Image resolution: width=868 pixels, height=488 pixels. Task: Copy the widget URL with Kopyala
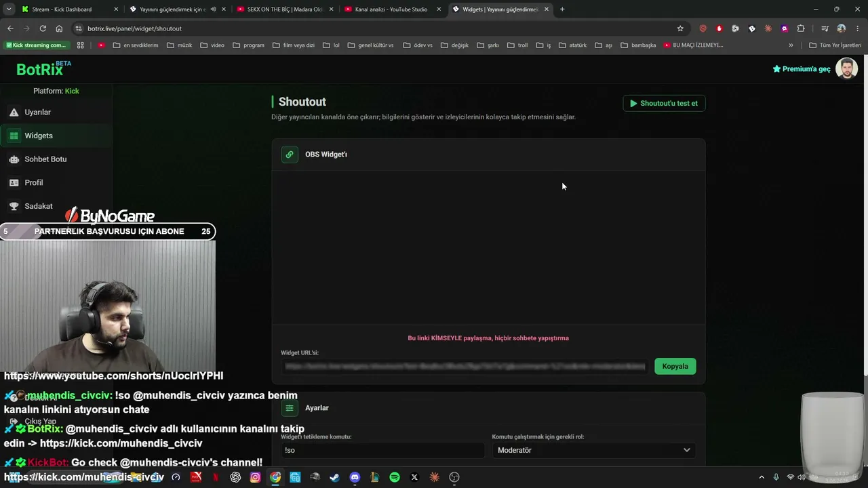(675, 367)
